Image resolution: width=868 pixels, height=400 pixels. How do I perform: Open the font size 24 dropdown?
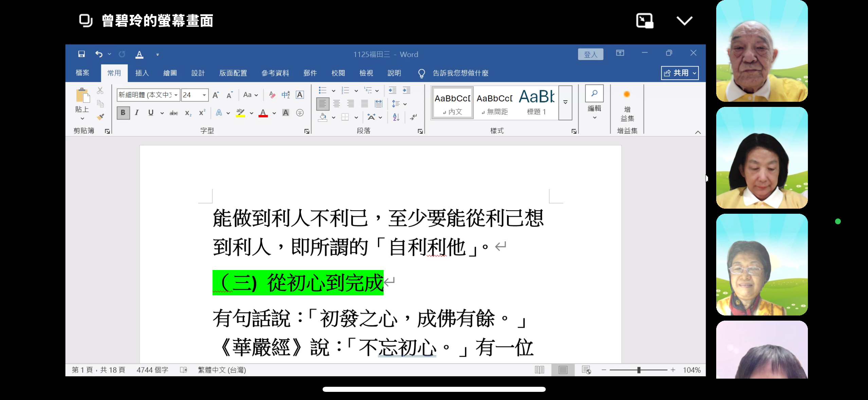(x=204, y=95)
